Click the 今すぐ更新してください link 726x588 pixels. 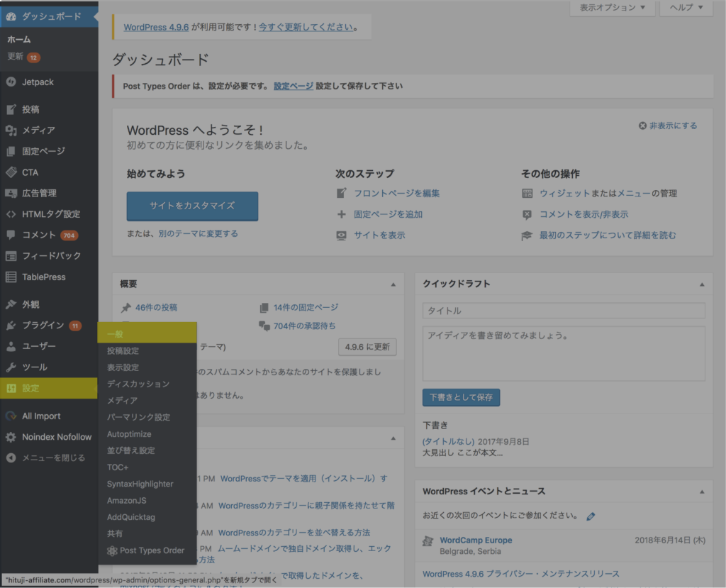[x=306, y=28]
